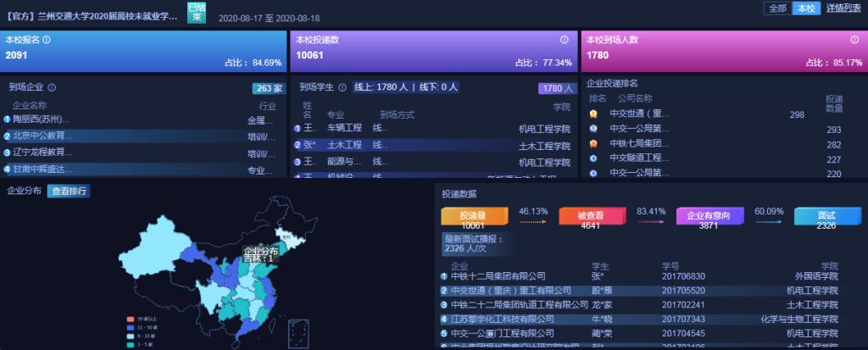Screen dimensions: 868x350
Task: Click the 查看排行 button
Action: (69, 191)
